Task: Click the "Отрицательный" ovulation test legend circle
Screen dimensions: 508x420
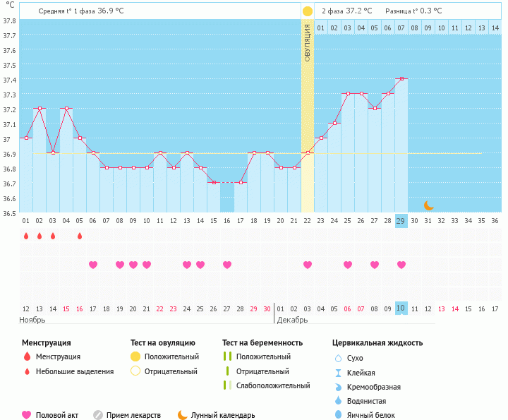Action: tap(135, 371)
